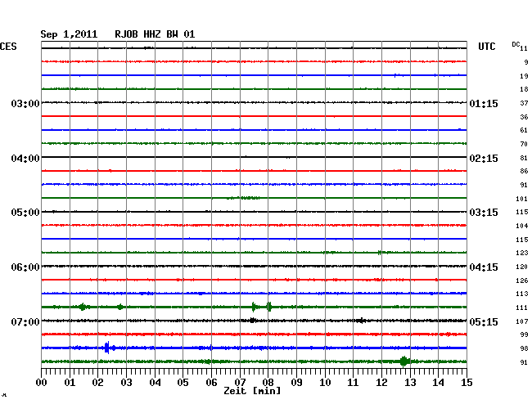Image resolution: width=532 pixels, height=404 pixels.
Task: Click DC value 126
Action: (522, 281)
